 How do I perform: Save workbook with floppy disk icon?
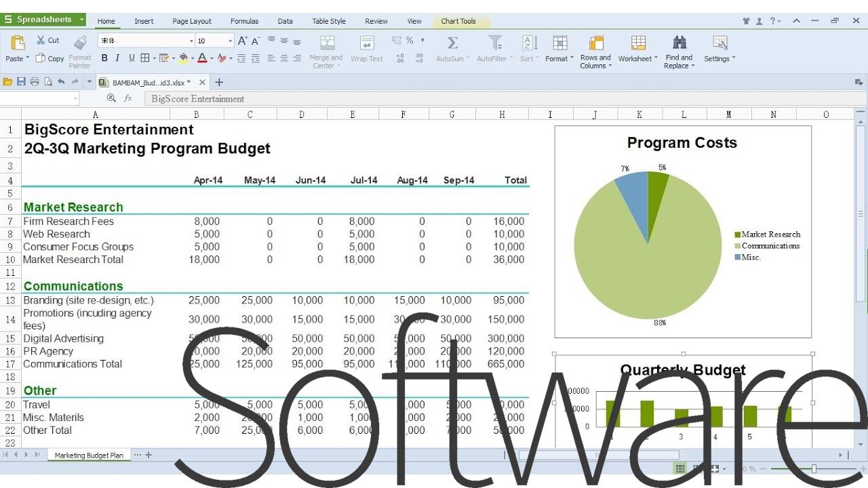click(x=21, y=82)
